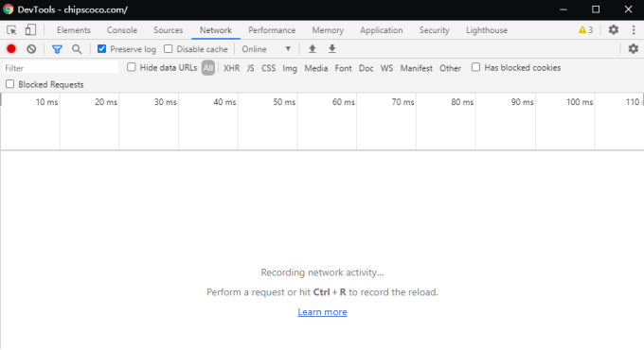Filter requests by Doc

click(x=366, y=68)
